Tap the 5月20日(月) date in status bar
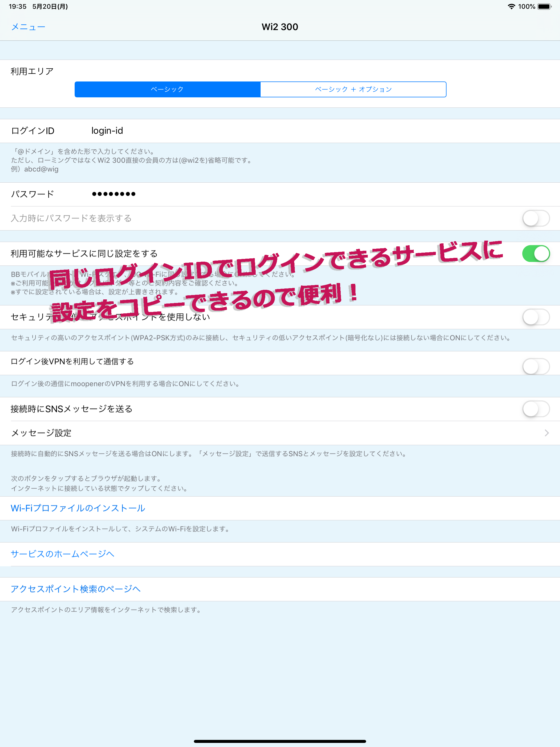The image size is (560, 747). (50, 6)
